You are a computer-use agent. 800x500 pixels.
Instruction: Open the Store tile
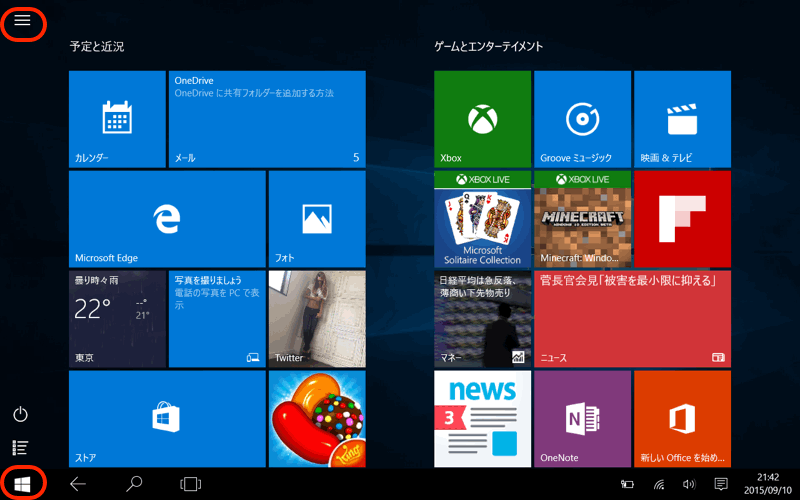[167, 418]
